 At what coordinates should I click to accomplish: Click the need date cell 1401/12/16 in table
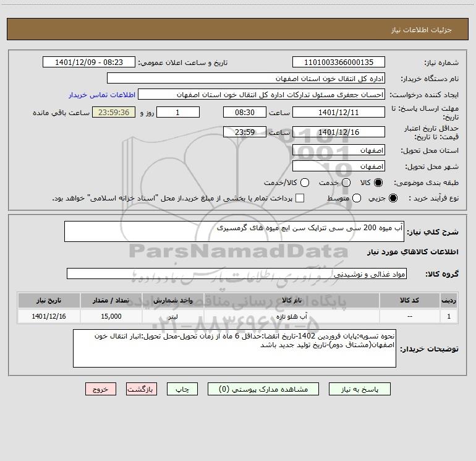click(x=49, y=316)
